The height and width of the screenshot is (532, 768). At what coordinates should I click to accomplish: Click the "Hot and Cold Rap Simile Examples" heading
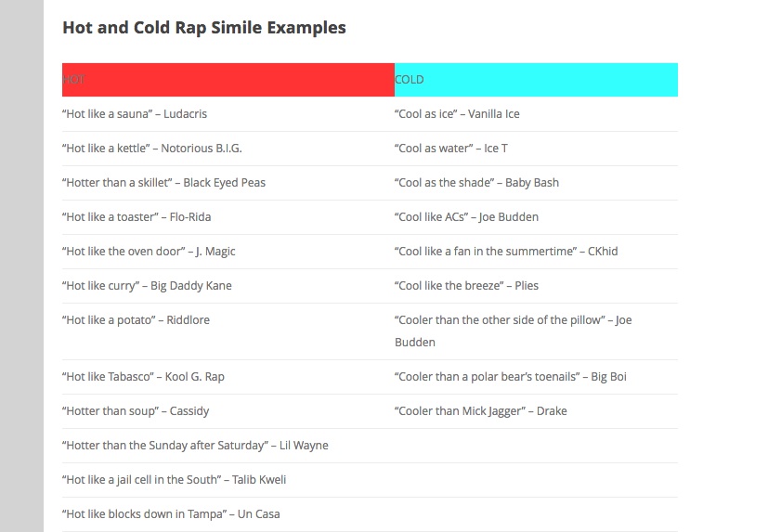(203, 28)
